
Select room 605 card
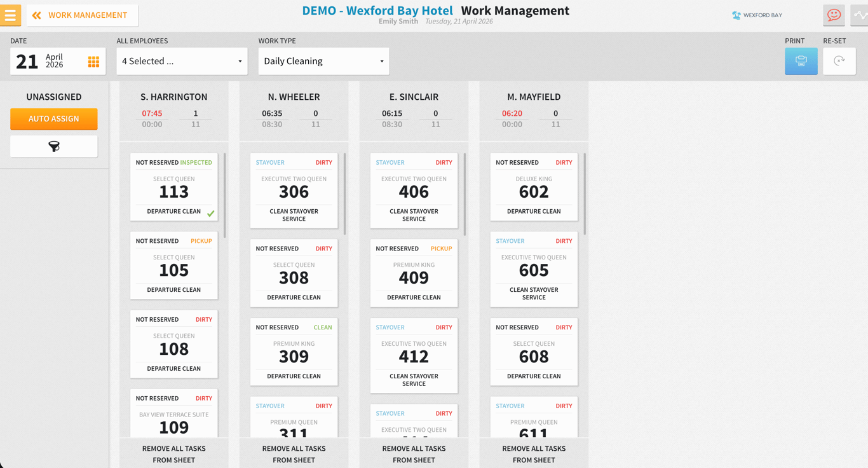coord(534,269)
